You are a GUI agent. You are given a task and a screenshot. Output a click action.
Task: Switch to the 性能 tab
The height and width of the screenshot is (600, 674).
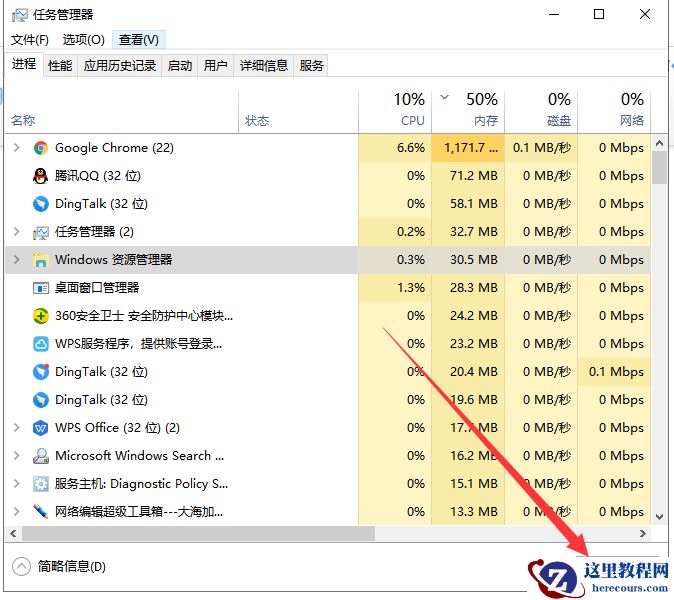[x=60, y=66]
